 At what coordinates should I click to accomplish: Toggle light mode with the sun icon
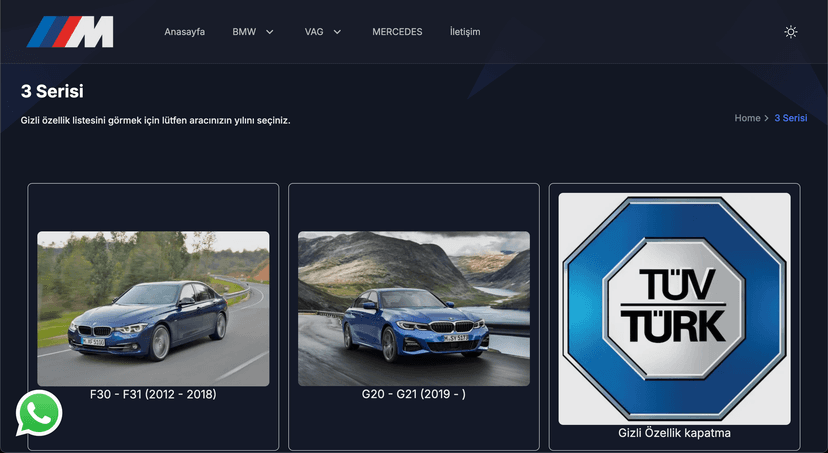tap(791, 32)
